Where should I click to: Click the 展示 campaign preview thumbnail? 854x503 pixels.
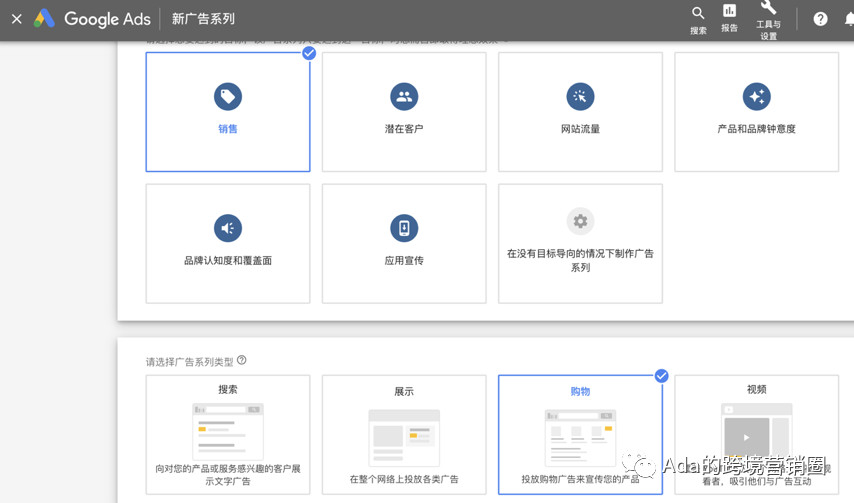(404, 438)
